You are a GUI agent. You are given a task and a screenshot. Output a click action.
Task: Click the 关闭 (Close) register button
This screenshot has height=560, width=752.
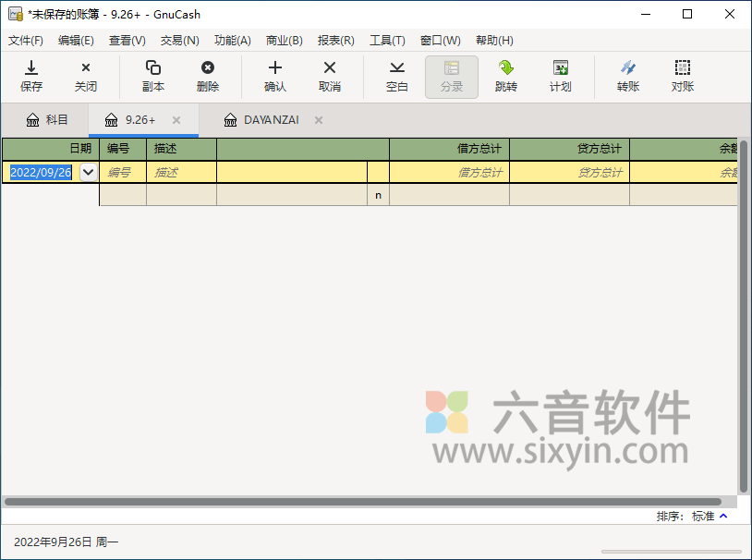tap(86, 76)
